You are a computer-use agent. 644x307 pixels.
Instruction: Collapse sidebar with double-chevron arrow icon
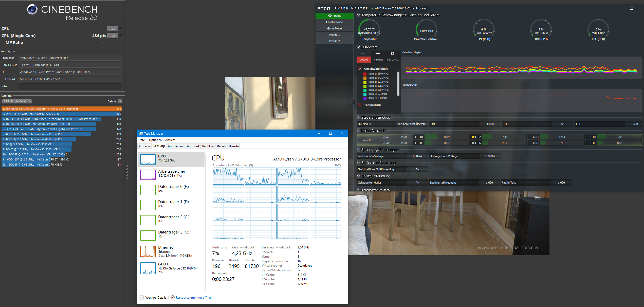[x=354, y=102]
